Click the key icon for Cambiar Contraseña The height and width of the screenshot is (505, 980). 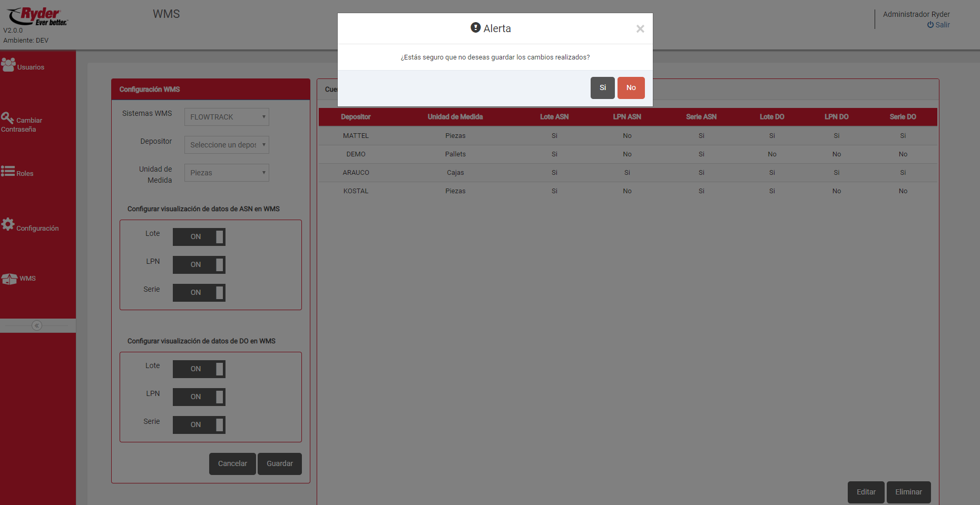(x=7, y=118)
